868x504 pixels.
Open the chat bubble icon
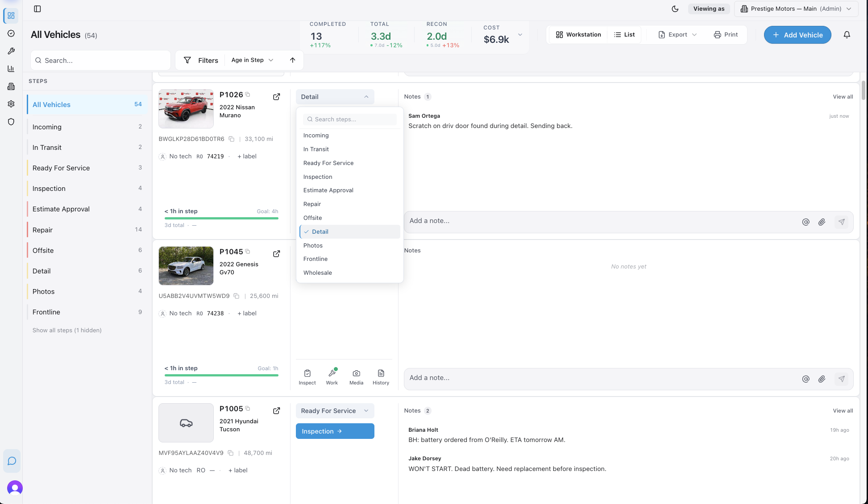point(12,461)
